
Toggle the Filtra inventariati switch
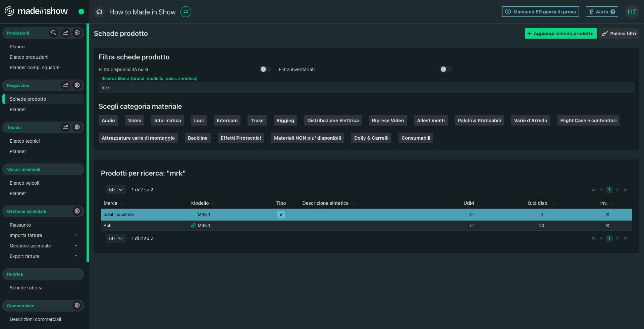click(445, 69)
